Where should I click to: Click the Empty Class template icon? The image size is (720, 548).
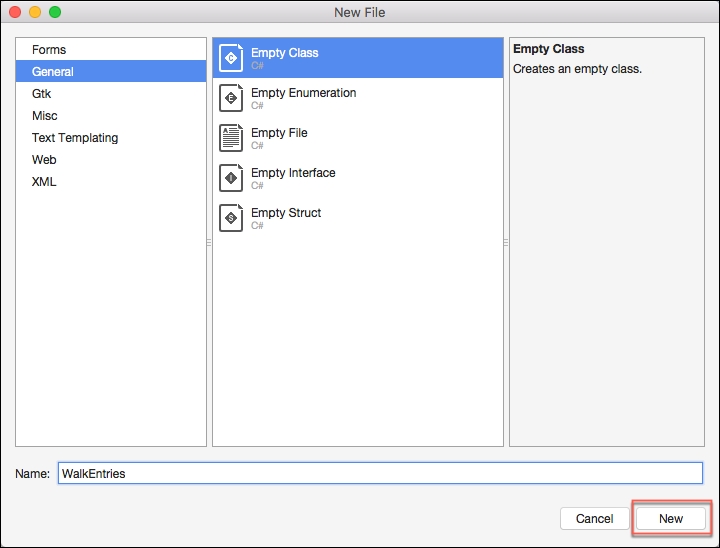point(231,58)
